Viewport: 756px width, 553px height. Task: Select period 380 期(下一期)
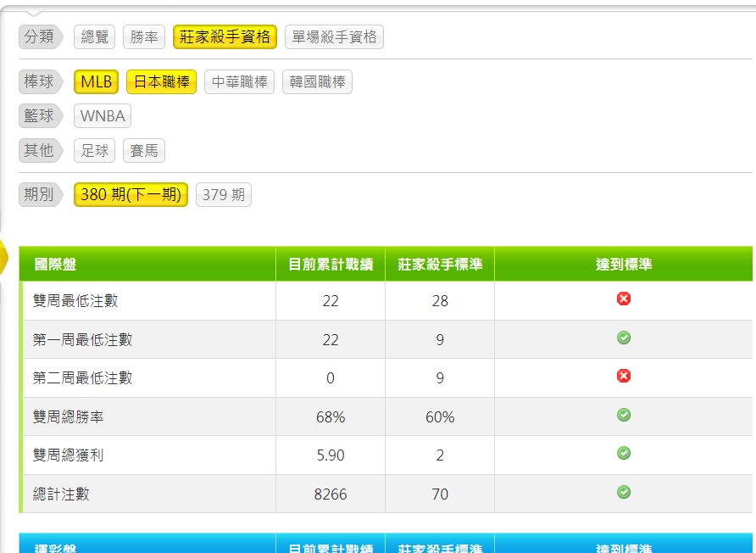pos(131,195)
